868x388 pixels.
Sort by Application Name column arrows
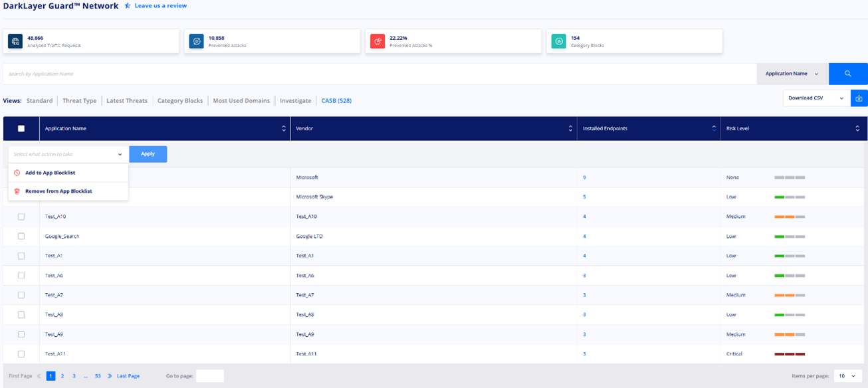pos(284,129)
